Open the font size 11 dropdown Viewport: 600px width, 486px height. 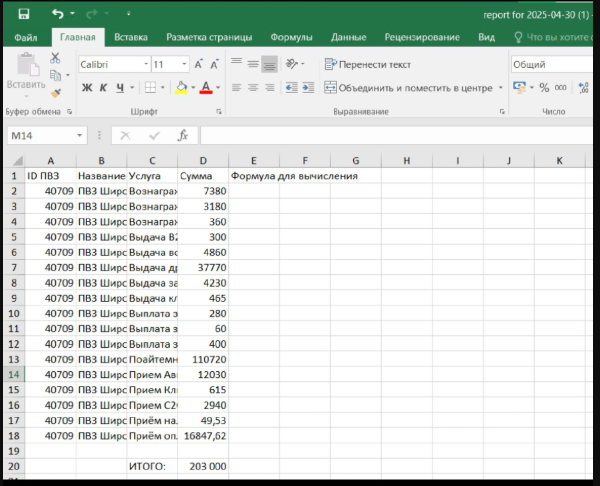(184, 64)
